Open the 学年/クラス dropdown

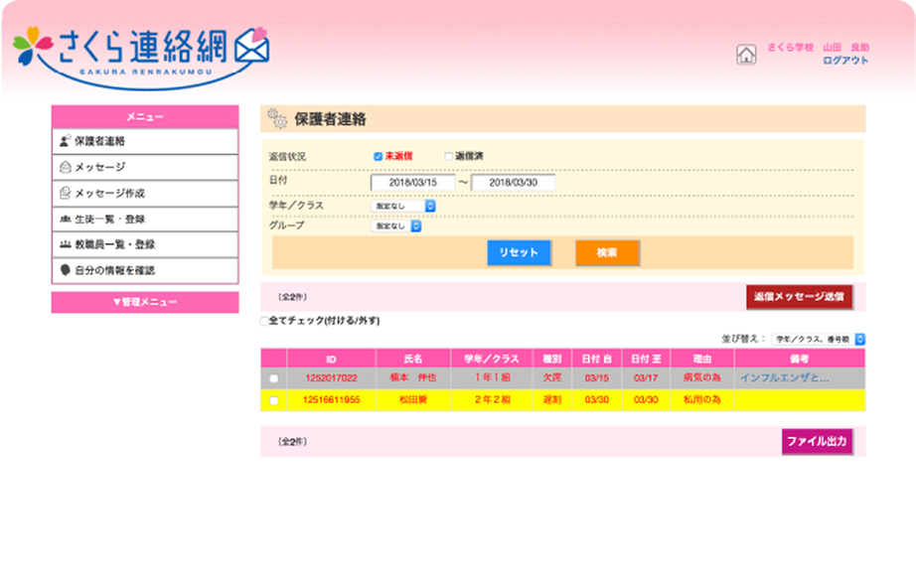403,207
